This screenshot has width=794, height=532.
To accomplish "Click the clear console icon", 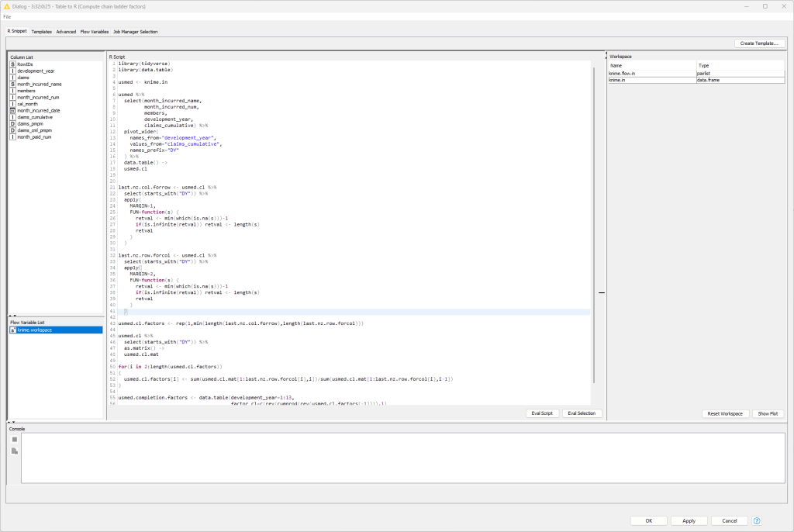I will [14, 451].
